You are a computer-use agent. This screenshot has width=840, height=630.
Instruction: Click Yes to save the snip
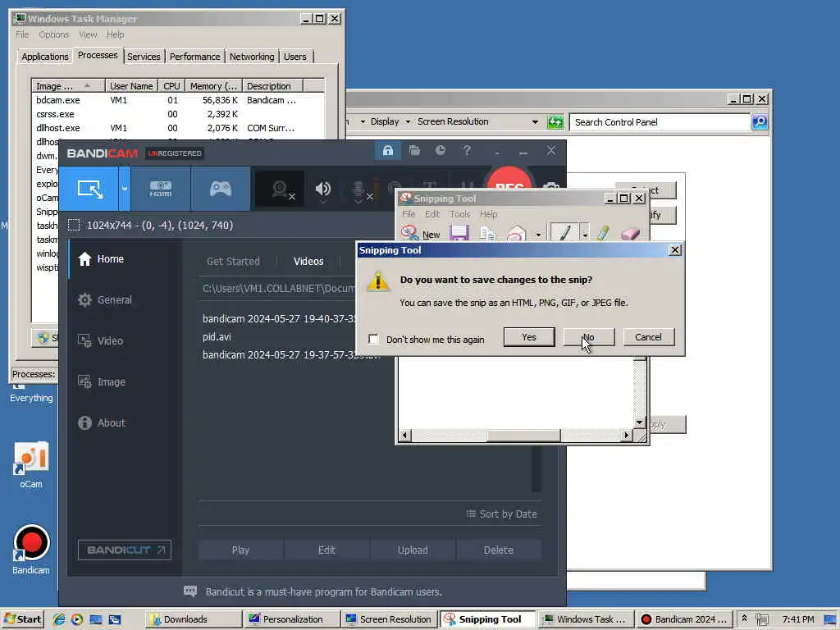[x=529, y=337]
